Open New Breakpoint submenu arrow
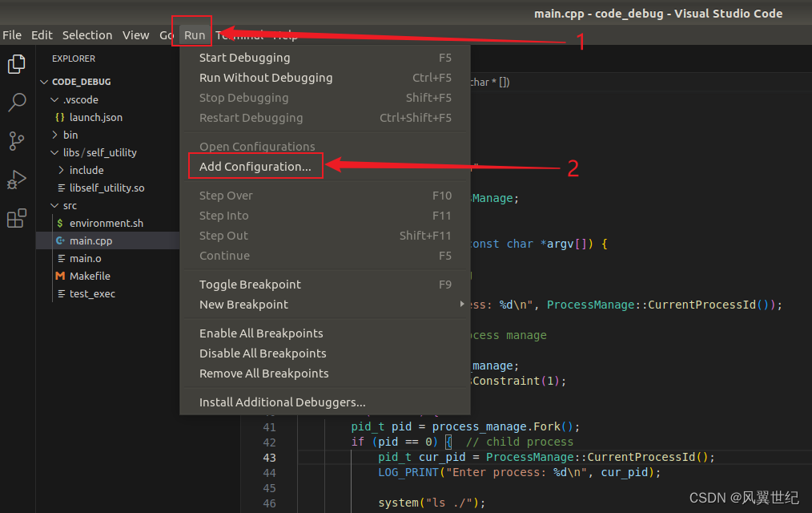This screenshot has height=513, width=812. click(461, 304)
